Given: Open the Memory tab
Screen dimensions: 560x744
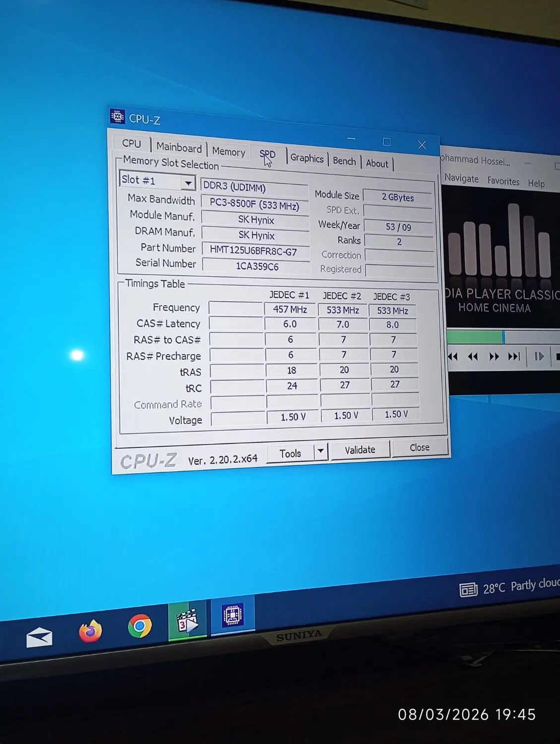Looking at the screenshot, I should pyautogui.click(x=229, y=151).
